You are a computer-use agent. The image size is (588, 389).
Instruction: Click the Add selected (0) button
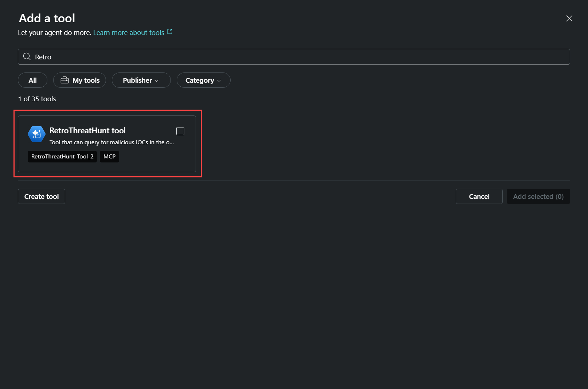point(538,196)
